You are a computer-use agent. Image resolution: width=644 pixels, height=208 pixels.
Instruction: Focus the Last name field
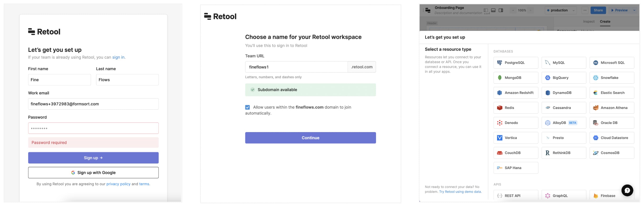coord(127,80)
